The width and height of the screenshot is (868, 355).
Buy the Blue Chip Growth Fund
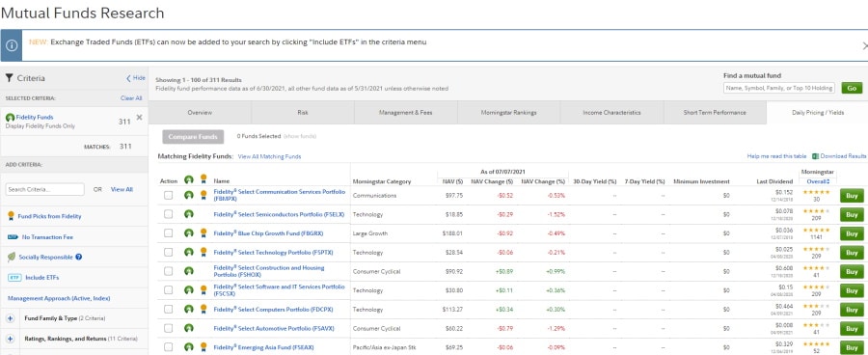(852, 233)
